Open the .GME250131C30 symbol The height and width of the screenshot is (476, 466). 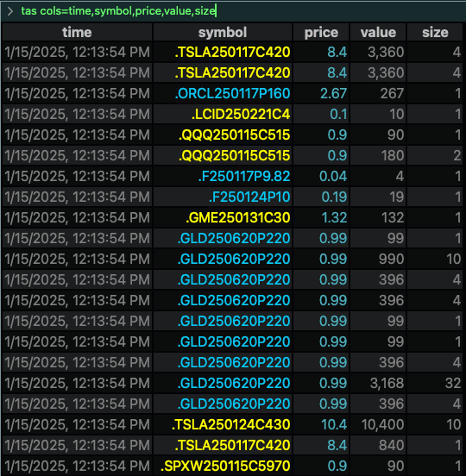pyautogui.click(x=238, y=217)
